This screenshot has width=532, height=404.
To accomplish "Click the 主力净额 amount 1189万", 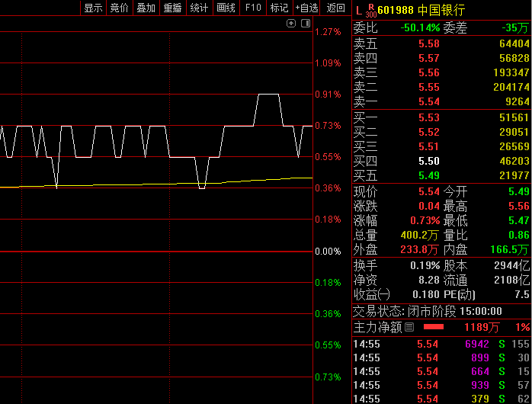I will (x=482, y=327).
